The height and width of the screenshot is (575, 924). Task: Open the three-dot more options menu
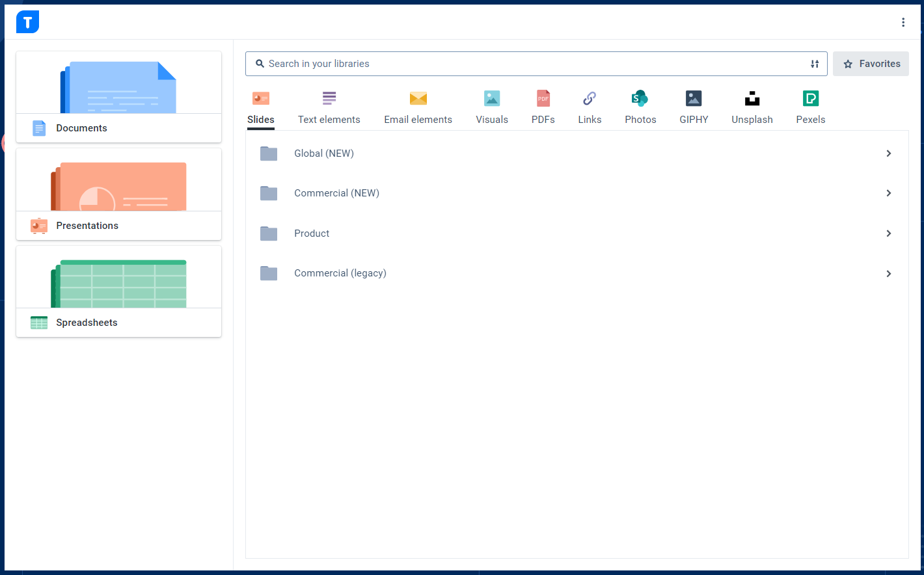click(903, 22)
